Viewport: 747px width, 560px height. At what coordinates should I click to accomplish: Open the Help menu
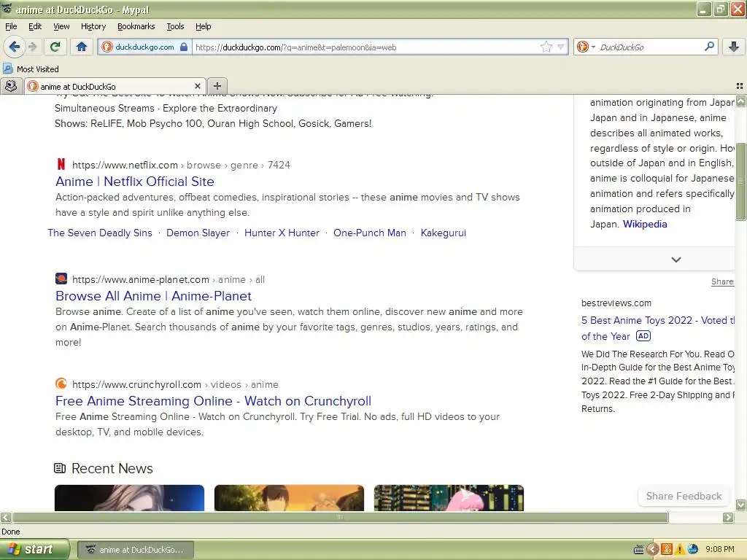203,26
